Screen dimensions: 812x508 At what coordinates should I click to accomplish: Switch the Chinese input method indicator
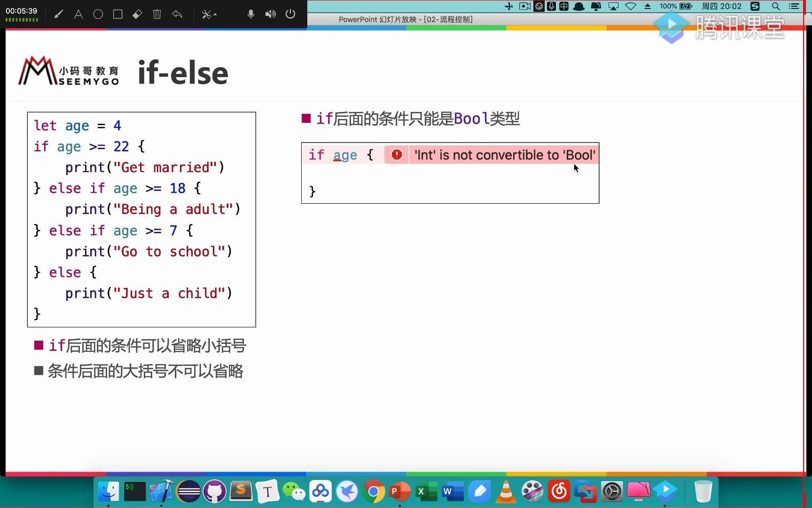tap(563, 6)
